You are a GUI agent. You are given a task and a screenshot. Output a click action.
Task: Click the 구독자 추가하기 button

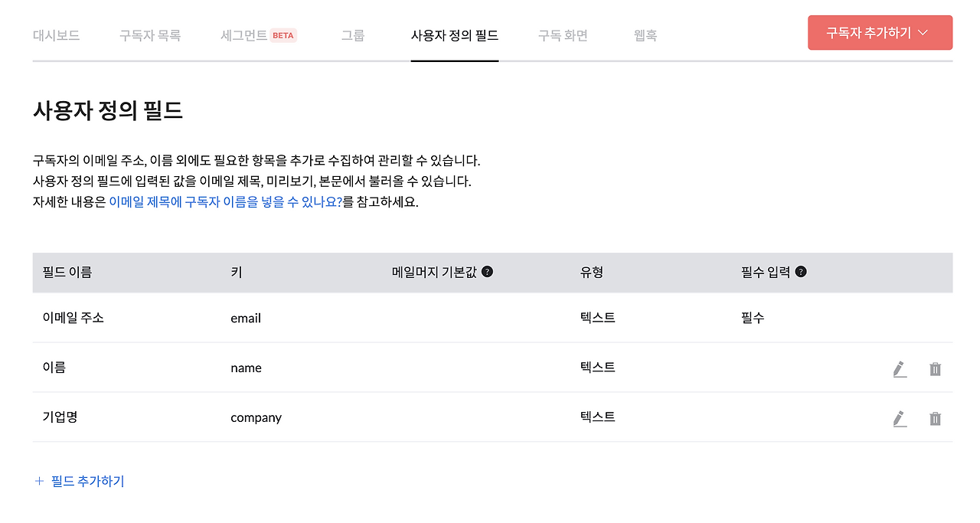click(x=869, y=33)
